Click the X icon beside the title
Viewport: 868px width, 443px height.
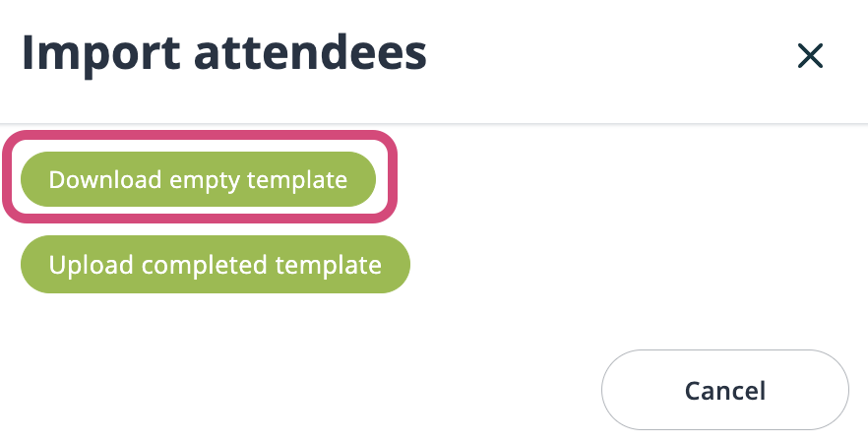pyautogui.click(x=810, y=56)
